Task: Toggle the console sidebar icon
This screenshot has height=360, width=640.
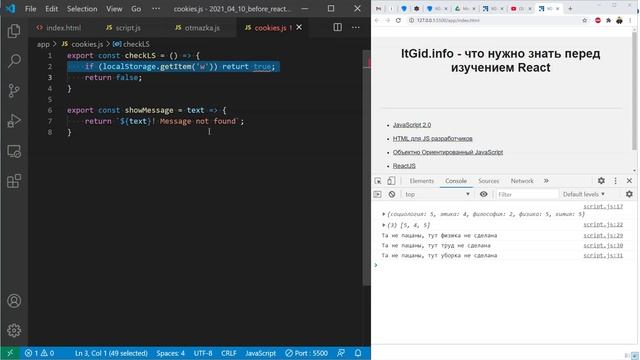Action: click(x=378, y=194)
